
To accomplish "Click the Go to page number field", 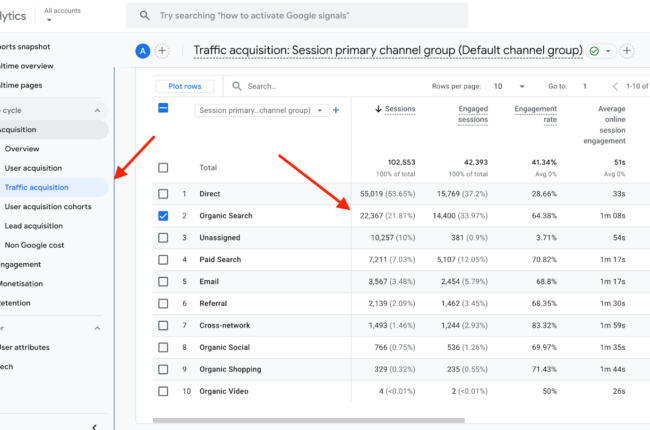I will 585,86.
